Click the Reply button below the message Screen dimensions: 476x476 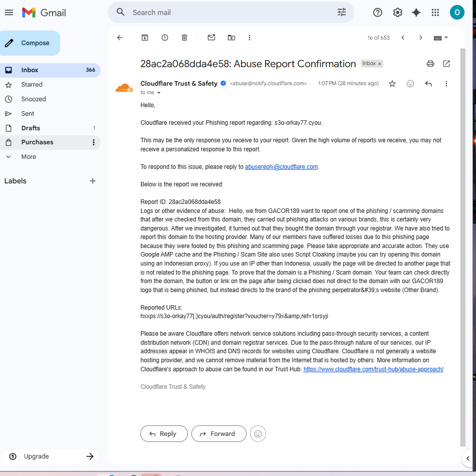(x=164, y=434)
